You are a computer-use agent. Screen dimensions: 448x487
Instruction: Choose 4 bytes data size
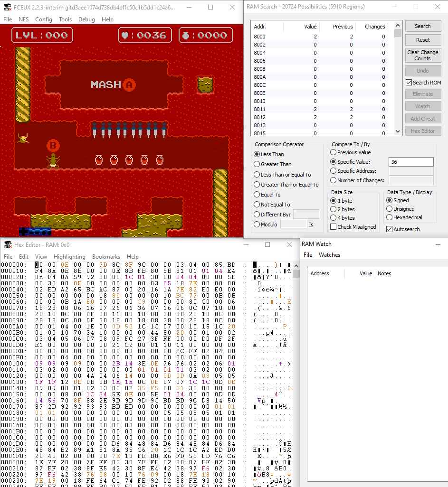(x=343, y=218)
